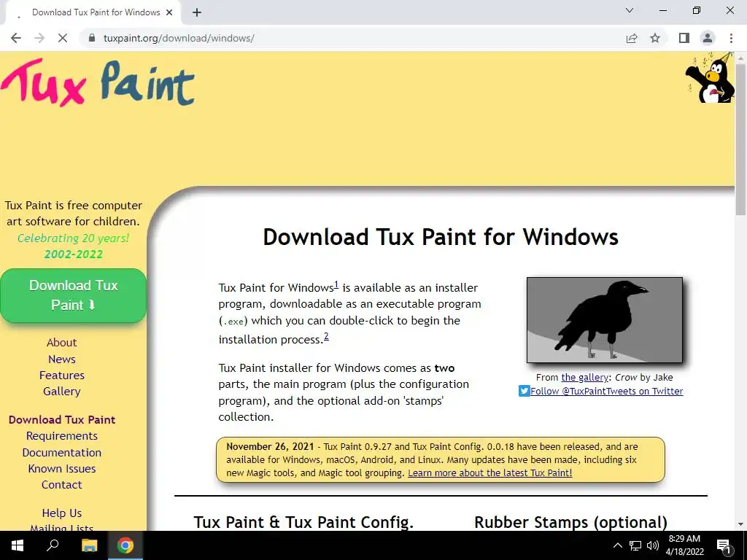Viewport: 747px width, 560px height.
Task: Click 'Rubber Stamps (optional)' heading
Action: [x=570, y=522]
